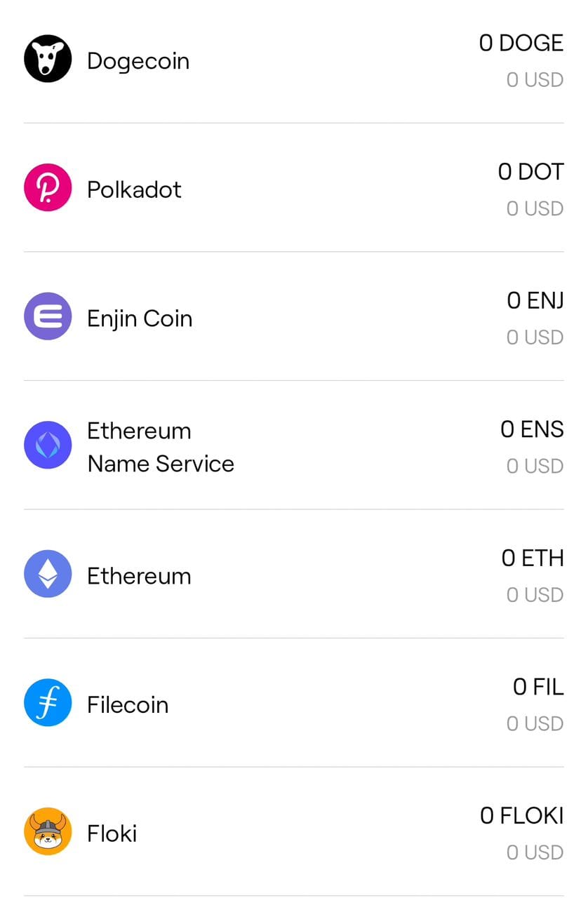Open the Filecoin asset label
The height and width of the screenshot is (898, 588).
click(x=128, y=704)
